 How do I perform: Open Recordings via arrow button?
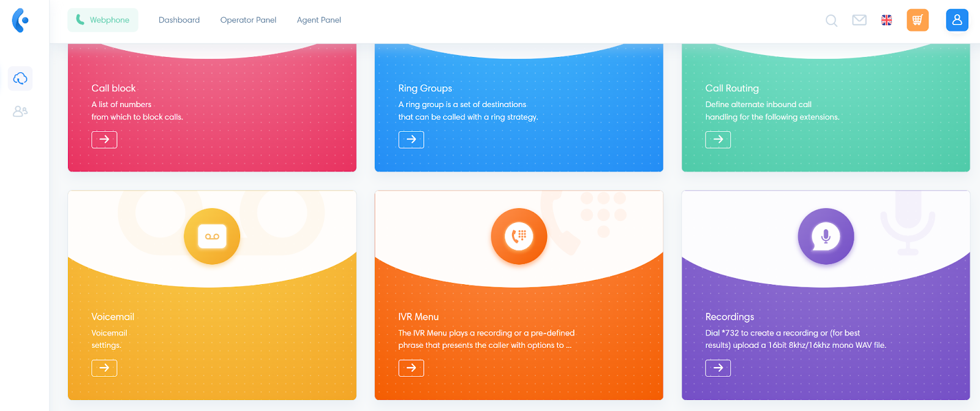pyautogui.click(x=718, y=368)
